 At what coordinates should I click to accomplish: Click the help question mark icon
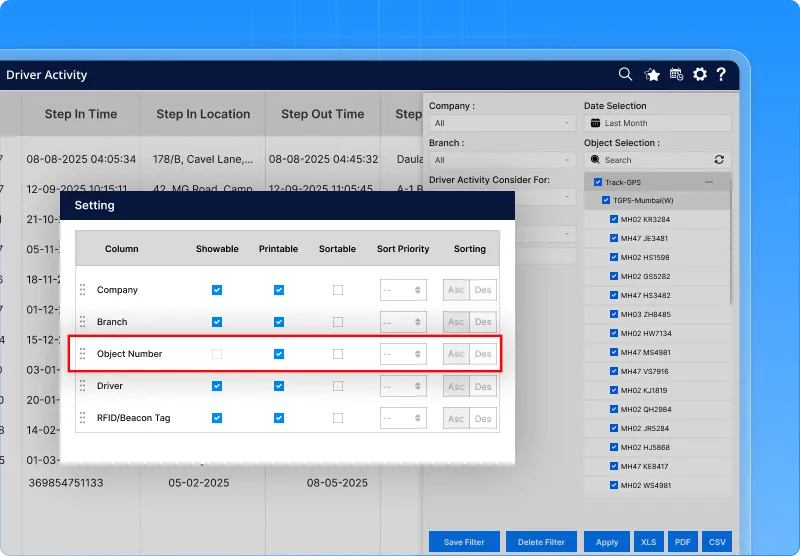click(x=721, y=74)
